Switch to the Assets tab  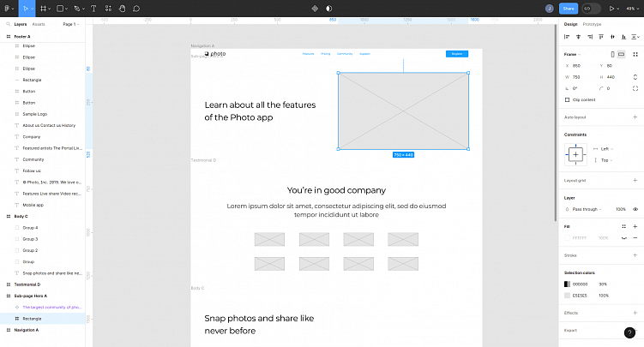39,24
